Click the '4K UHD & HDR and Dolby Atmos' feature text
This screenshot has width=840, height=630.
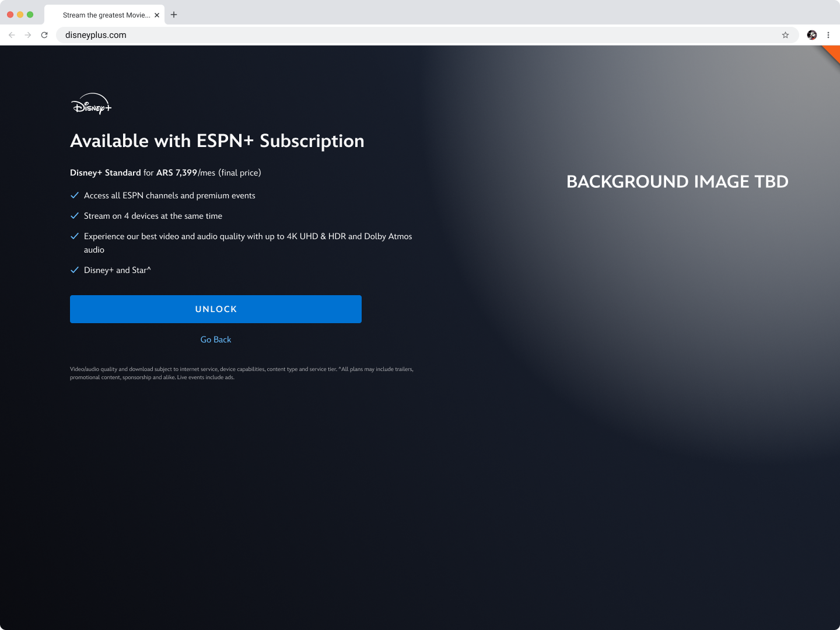point(248,243)
